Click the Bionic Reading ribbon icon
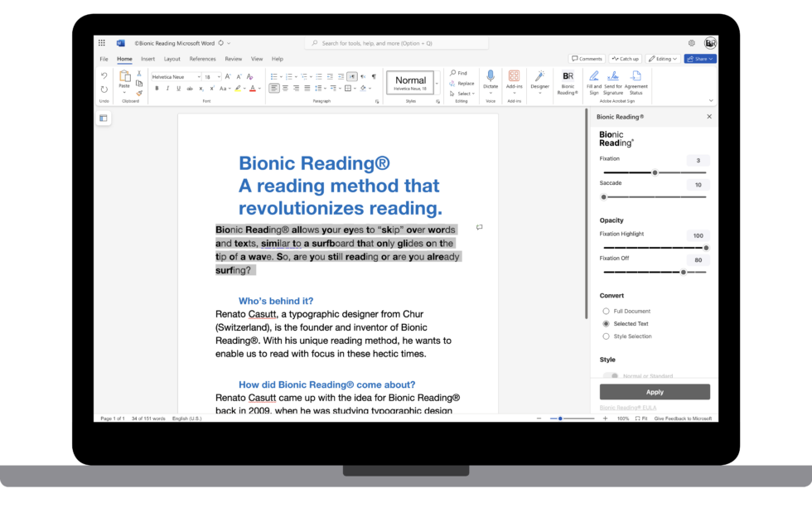812x508 pixels. tap(568, 76)
